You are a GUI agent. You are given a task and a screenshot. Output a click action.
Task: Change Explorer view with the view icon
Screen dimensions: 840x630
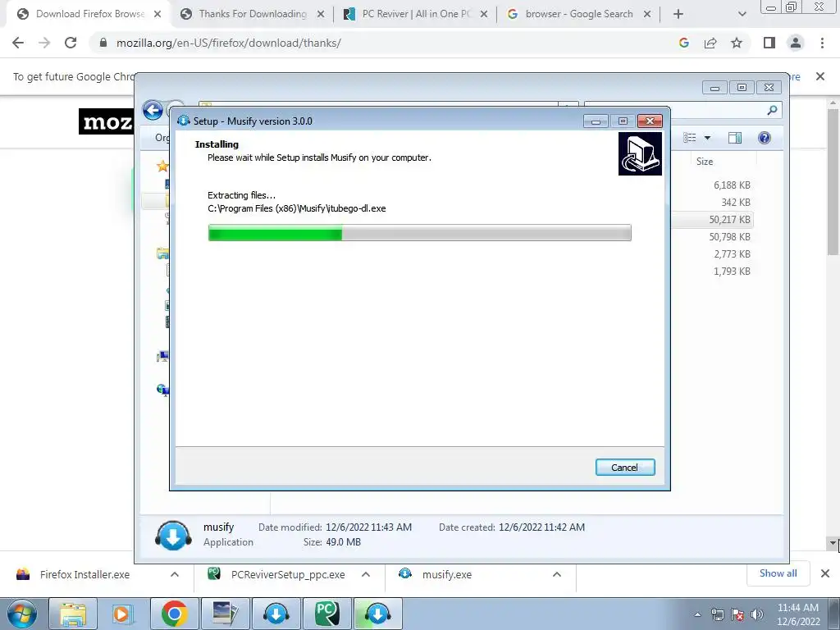pos(690,138)
